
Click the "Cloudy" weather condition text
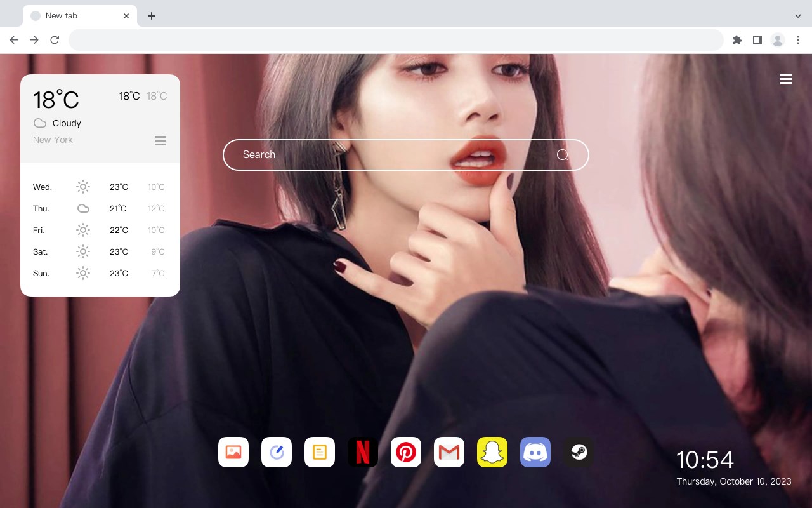click(x=67, y=123)
